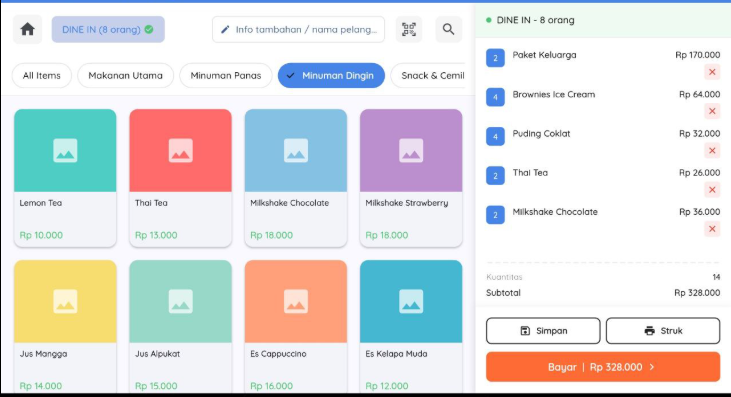The width and height of the screenshot is (731, 397).
Task: Click the Subtotal amount Rp 328.000
Action: click(697, 293)
